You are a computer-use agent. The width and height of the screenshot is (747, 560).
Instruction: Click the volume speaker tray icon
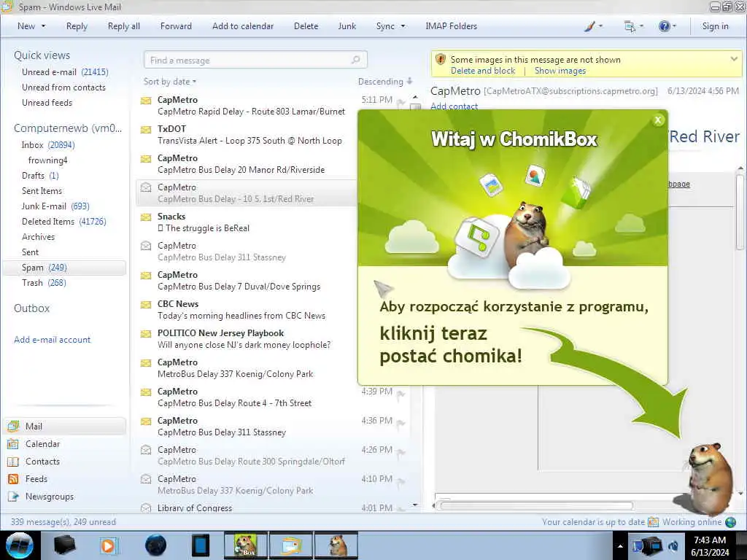click(x=673, y=545)
